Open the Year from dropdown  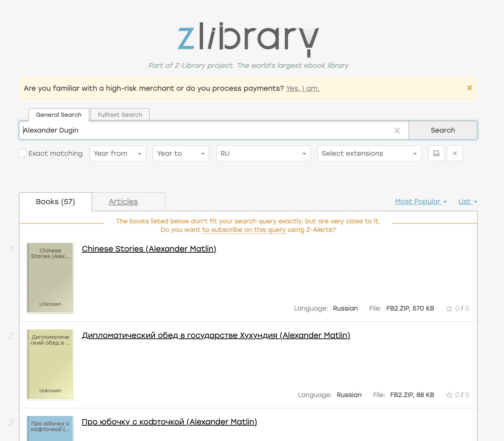pyautogui.click(x=117, y=153)
